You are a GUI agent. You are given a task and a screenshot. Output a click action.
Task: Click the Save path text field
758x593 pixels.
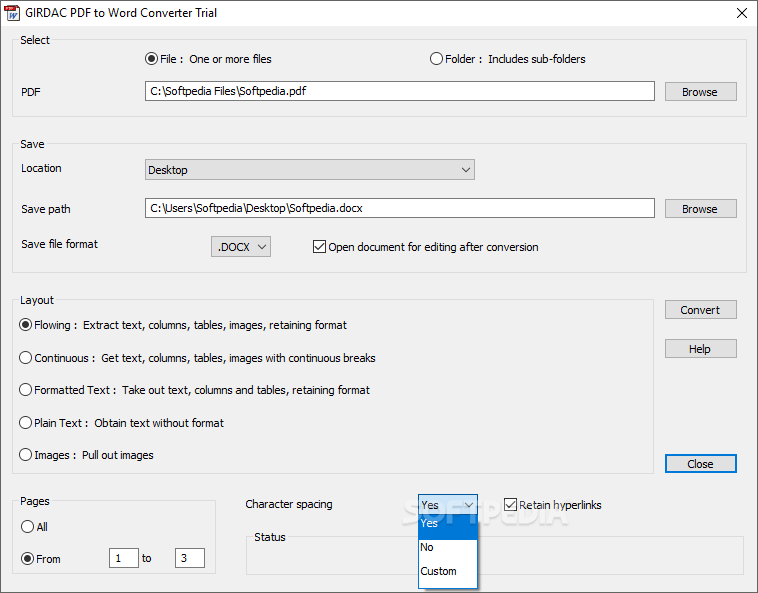(x=400, y=208)
